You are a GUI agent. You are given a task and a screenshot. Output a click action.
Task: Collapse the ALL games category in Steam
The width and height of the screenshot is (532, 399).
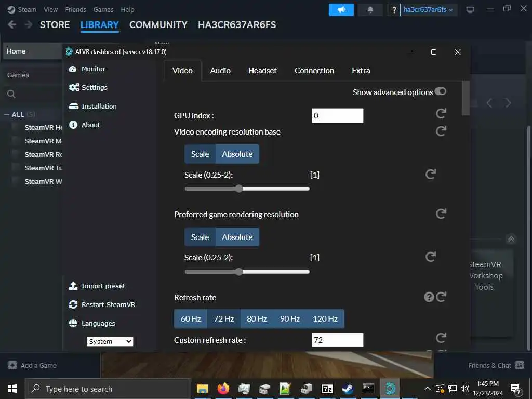6,115
